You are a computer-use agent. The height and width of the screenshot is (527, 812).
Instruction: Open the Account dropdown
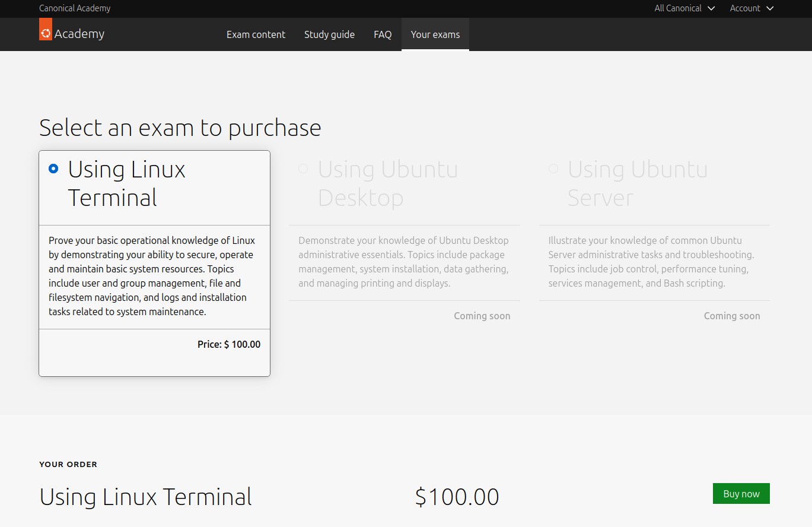tap(745, 8)
